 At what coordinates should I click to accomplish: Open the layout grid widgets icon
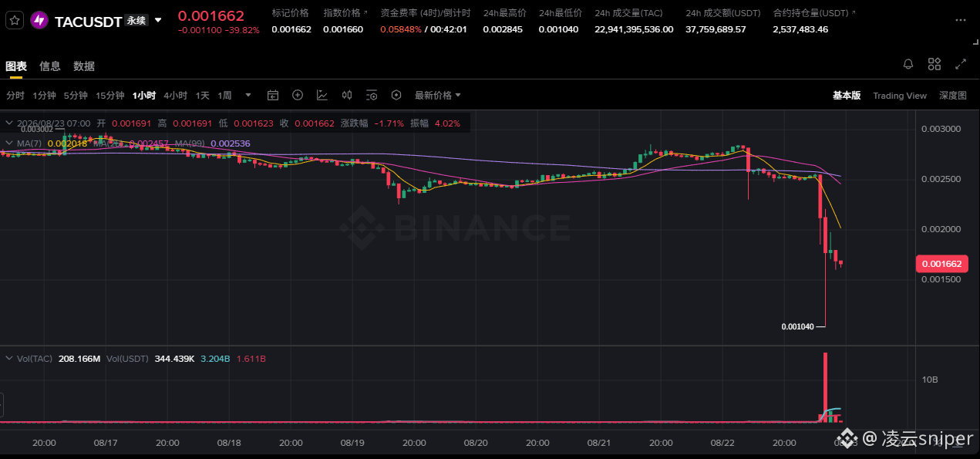[x=935, y=64]
